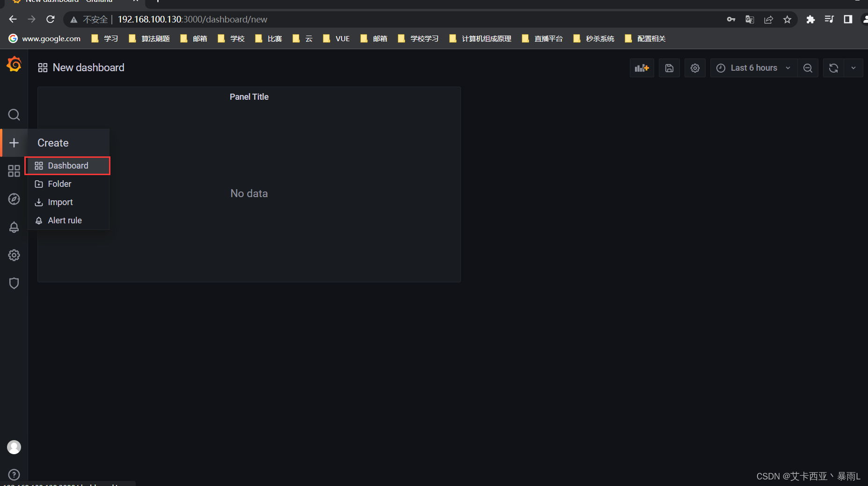Screen dimensions: 868x486
Task: Click the browser address bar URL
Action: point(192,19)
